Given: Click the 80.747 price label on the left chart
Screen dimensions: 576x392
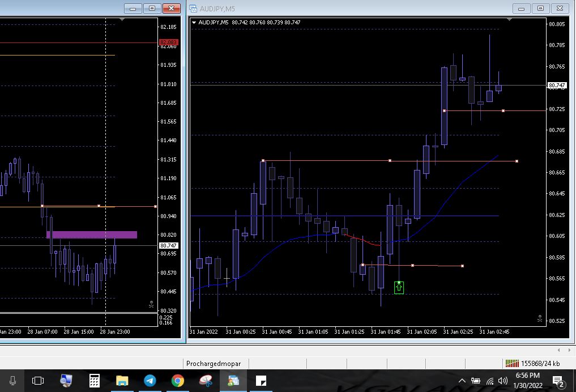Looking at the screenshot, I should tap(169, 245).
